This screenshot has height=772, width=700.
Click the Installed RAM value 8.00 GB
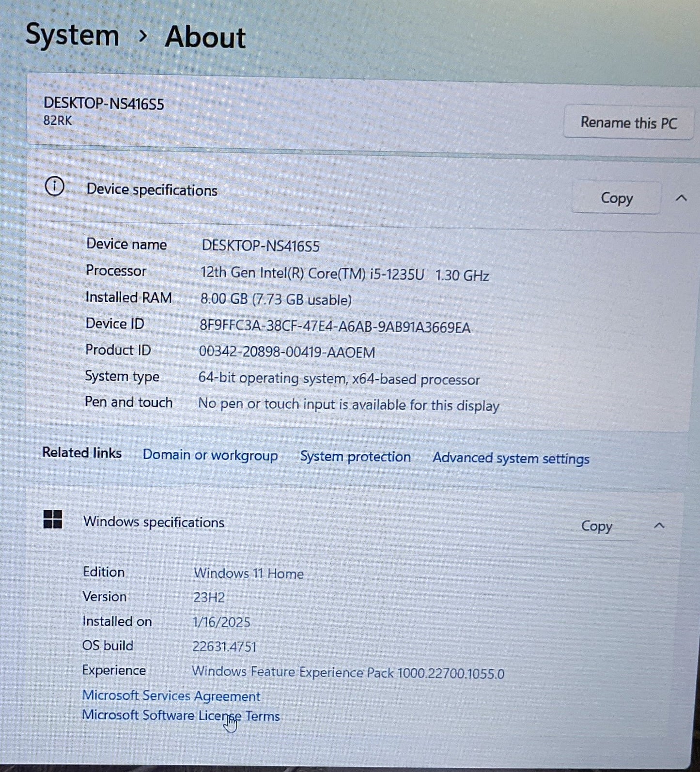[276, 299]
